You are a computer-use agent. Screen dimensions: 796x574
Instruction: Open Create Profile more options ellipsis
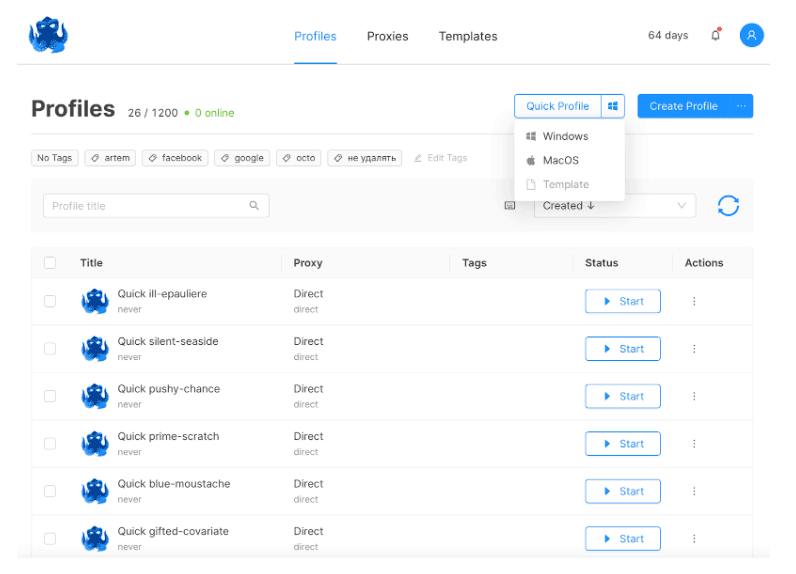[x=741, y=106]
